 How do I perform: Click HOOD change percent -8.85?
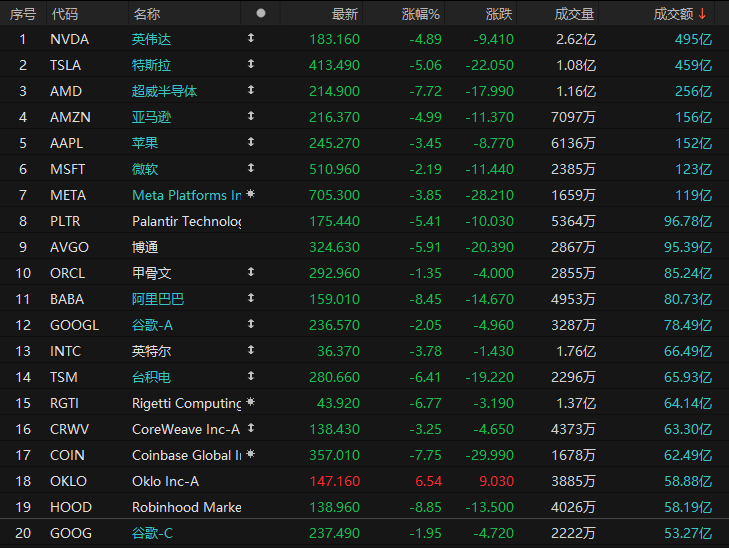[425, 507]
